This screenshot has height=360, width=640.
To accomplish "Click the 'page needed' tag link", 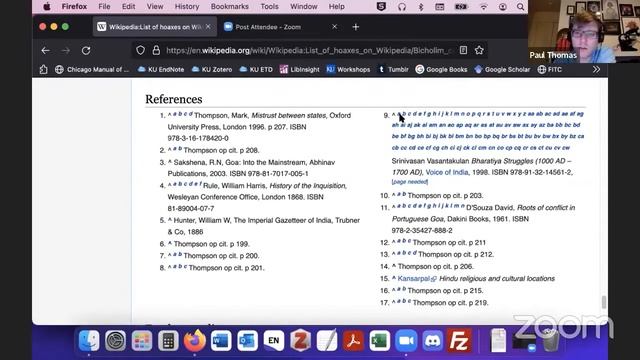I will (410, 182).
